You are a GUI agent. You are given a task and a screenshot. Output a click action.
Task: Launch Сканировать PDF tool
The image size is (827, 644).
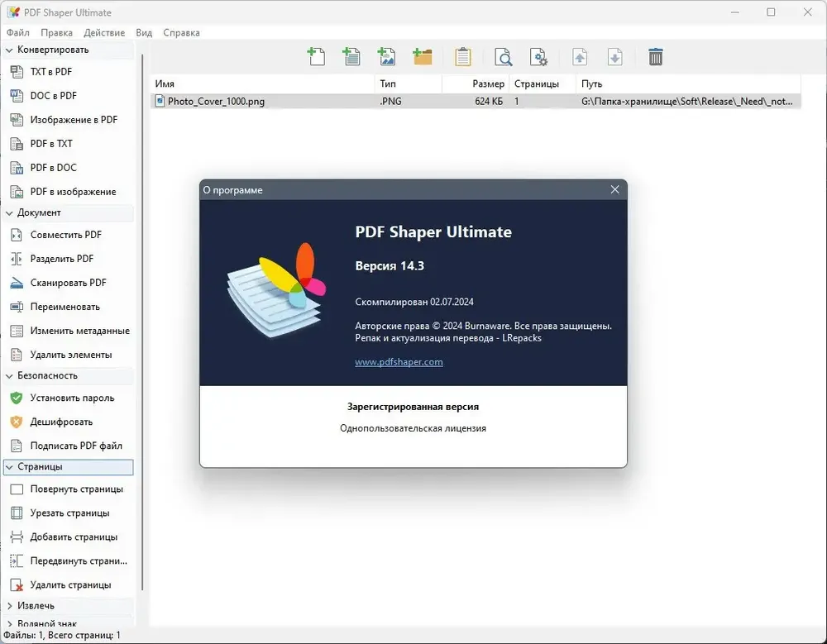[68, 283]
